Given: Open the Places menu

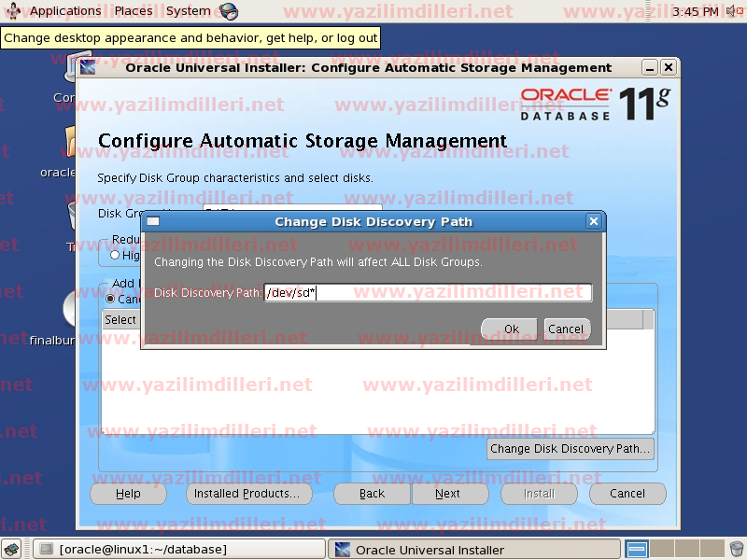Looking at the screenshot, I should (133, 11).
